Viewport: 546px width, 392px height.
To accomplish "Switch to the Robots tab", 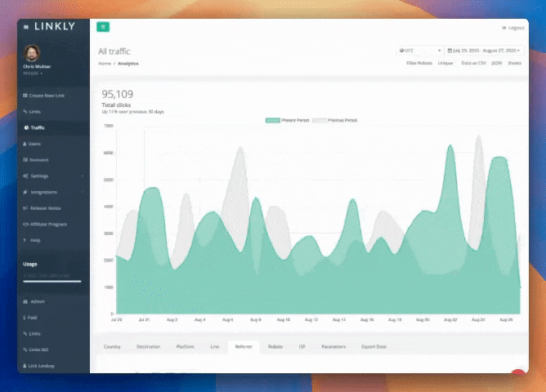I will point(275,346).
